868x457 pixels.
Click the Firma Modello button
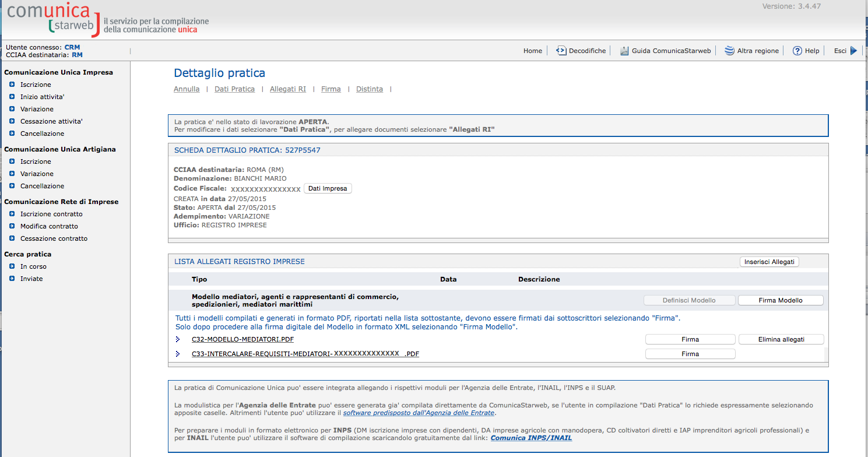pyautogui.click(x=781, y=300)
